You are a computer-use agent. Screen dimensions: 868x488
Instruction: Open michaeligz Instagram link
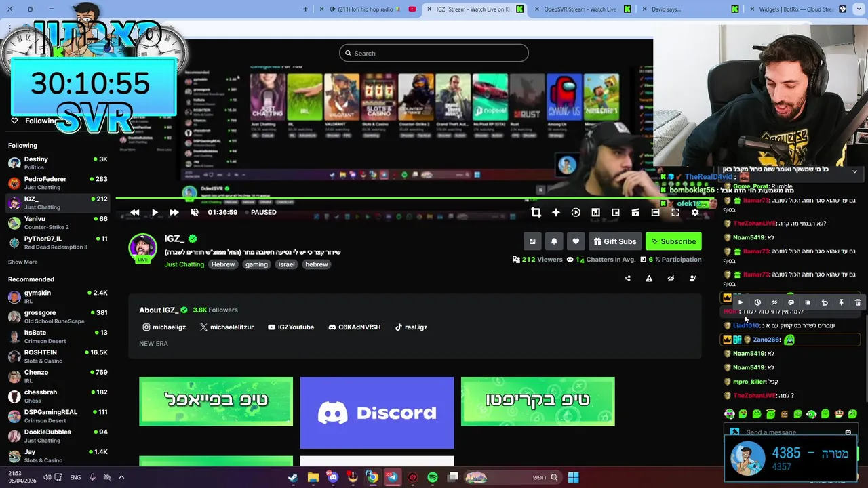tap(164, 327)
